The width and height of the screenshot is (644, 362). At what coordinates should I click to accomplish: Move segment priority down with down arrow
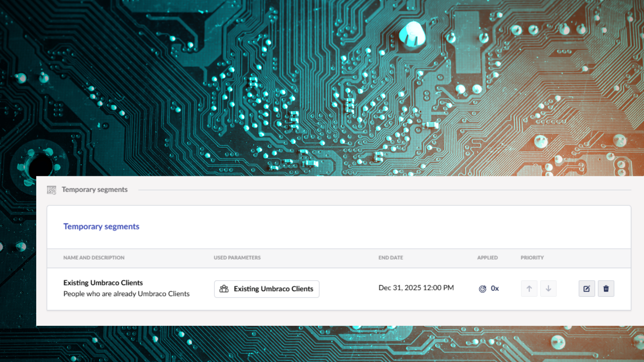548,289
